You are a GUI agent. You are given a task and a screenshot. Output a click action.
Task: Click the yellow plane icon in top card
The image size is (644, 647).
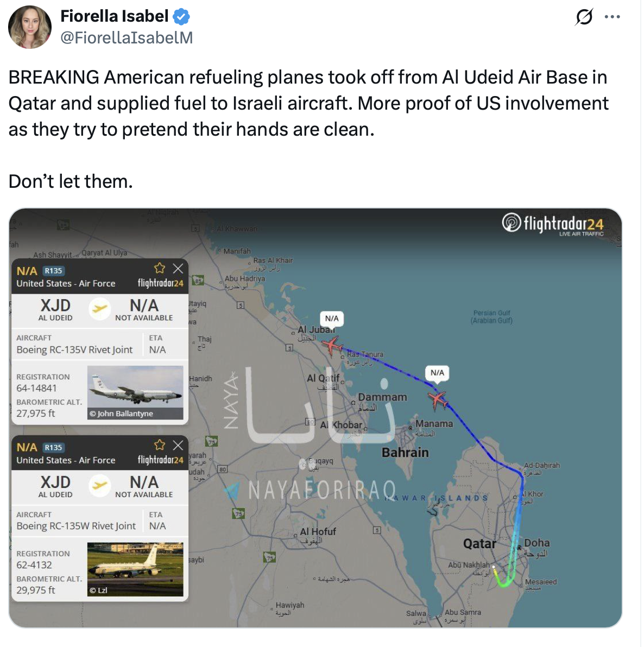tap(99, 309)
